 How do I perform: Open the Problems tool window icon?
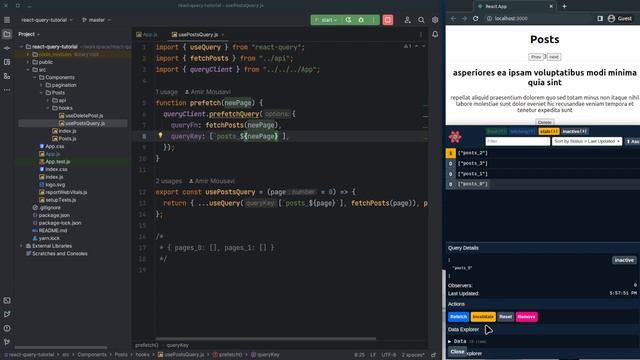[x=7, y=328]
